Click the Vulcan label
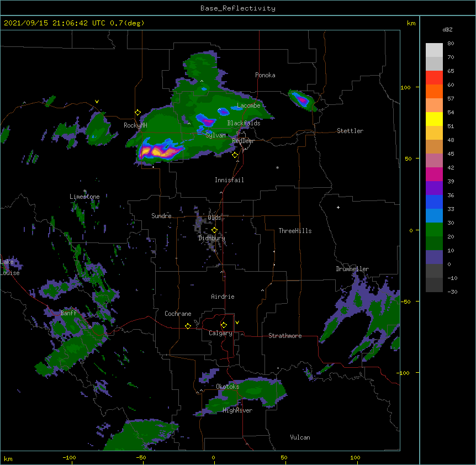 pos(300,437)
